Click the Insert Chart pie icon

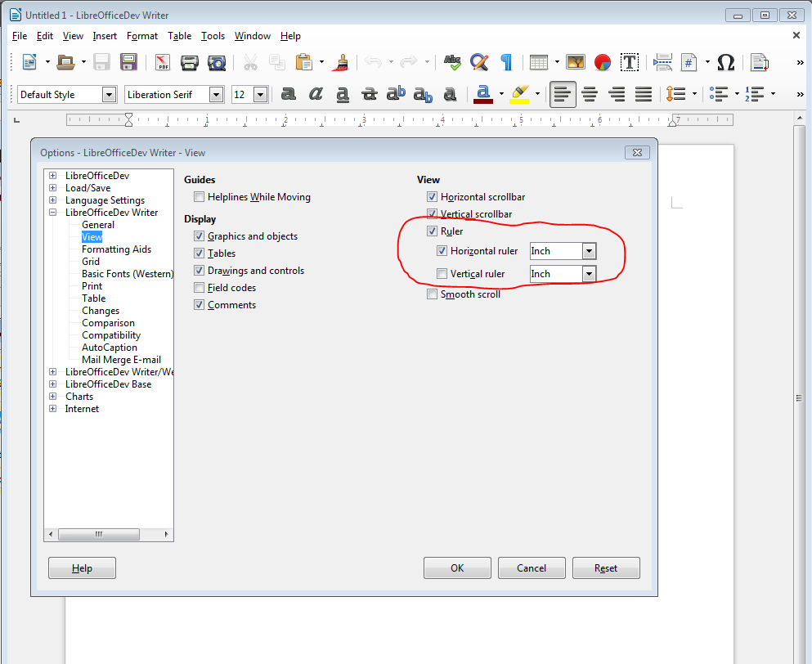[x=603, y=62]
